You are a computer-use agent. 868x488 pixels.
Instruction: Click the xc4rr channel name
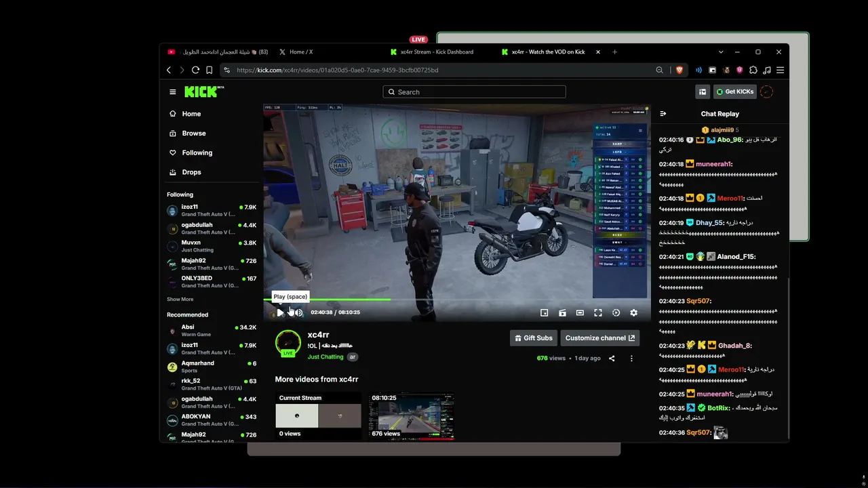click(319, 335)
